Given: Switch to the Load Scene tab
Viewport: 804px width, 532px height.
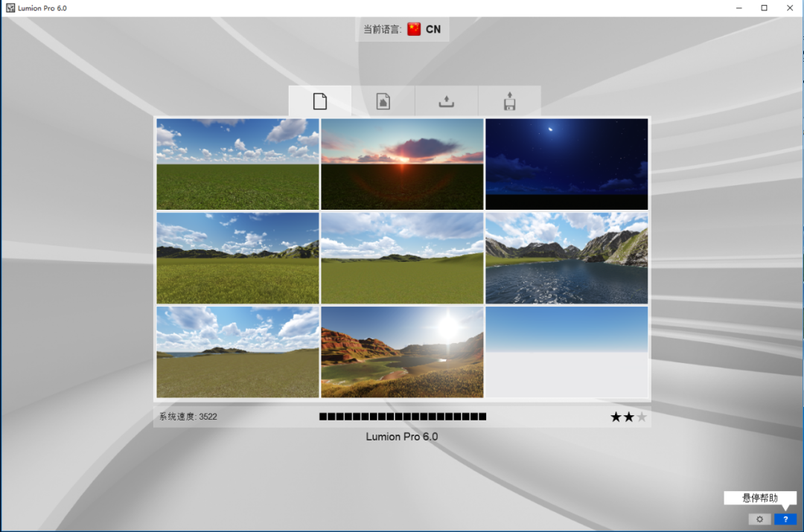Looking at the screenshot, I should coord(446,101).
